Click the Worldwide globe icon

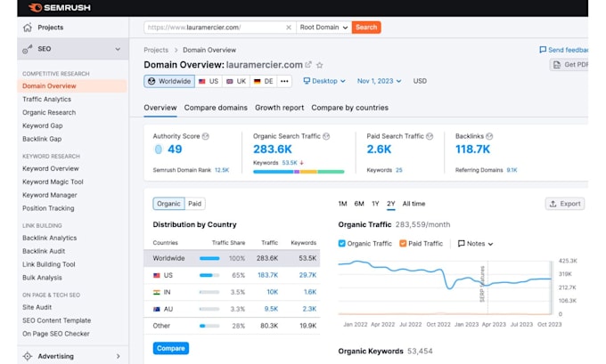pyautogui.click(x=151, y=81)
